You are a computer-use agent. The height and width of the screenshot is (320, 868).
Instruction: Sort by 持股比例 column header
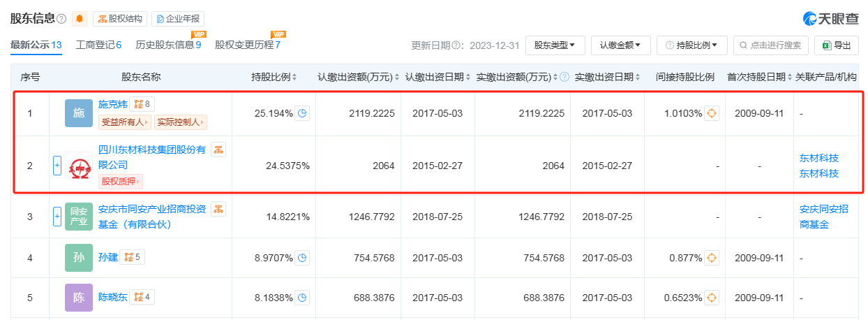click(x=274, y=77)
